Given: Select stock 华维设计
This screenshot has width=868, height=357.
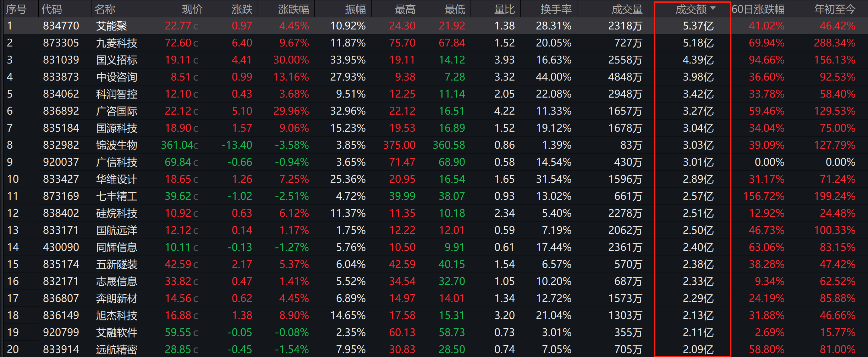Looking at the screenshot, I should coord(116,179).
